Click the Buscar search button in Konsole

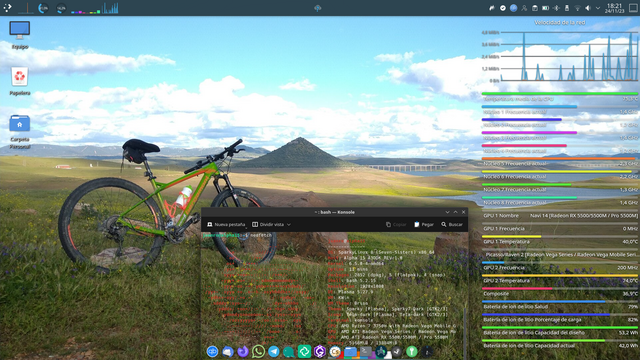point(452,224)
